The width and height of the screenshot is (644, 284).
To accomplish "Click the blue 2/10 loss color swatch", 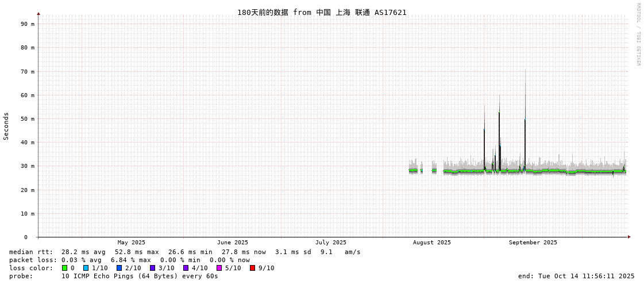I will [119, 268].
